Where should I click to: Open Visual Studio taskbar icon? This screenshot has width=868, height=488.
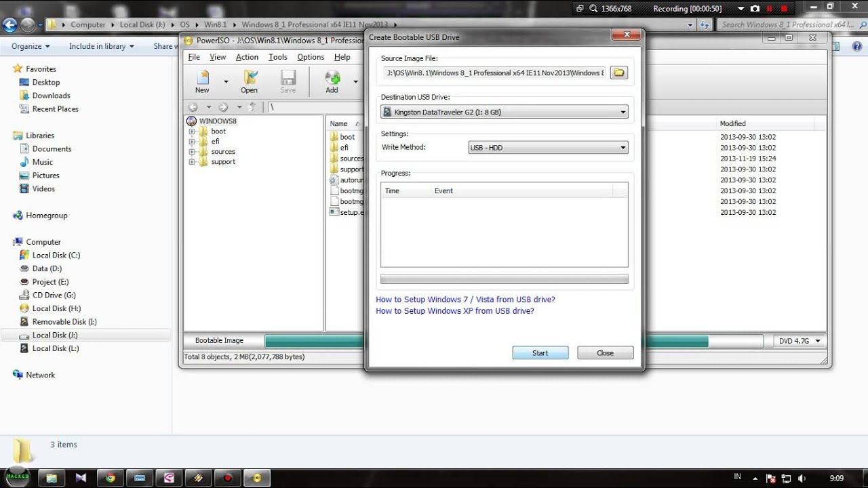(81, 478)
